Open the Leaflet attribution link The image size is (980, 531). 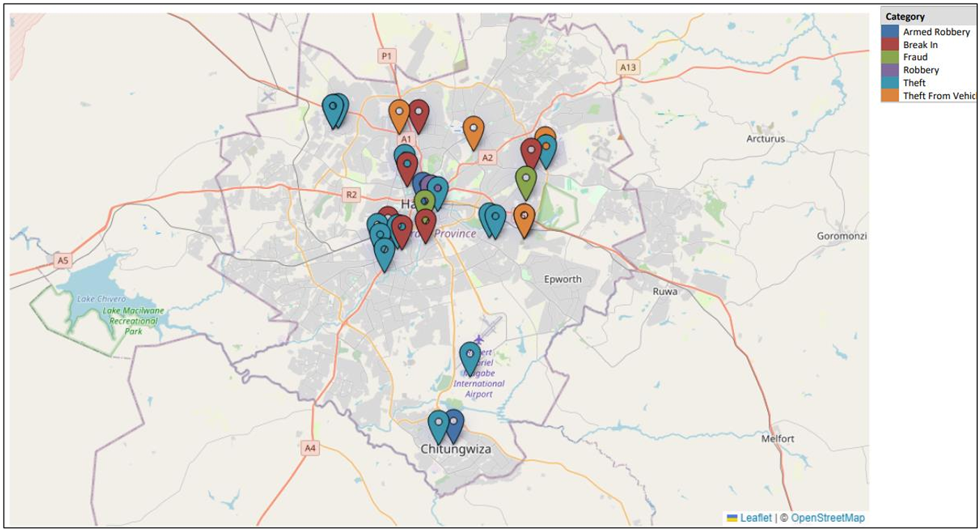[x=755, y=518]
